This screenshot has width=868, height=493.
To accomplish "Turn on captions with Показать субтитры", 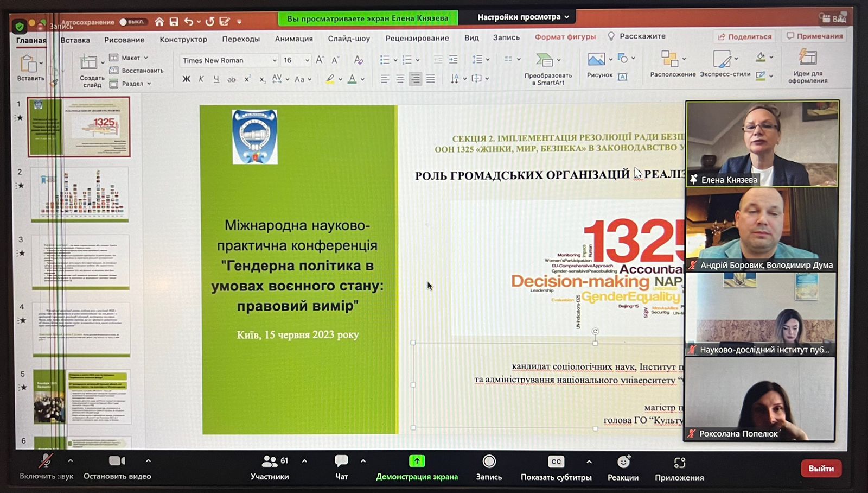I will tap(556, 469).
